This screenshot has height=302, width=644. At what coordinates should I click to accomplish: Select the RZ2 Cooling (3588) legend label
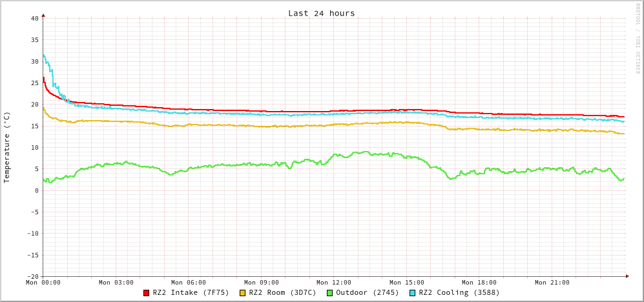click(459, 292)
